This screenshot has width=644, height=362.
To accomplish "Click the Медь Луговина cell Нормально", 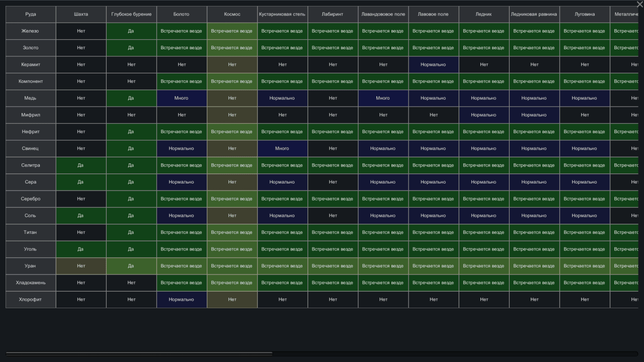I will pyautogui.click(x=584, y=98).
